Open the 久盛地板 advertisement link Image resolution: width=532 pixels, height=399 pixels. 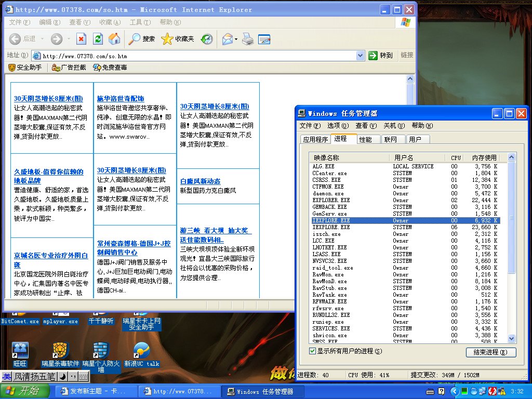coord(48,176)
